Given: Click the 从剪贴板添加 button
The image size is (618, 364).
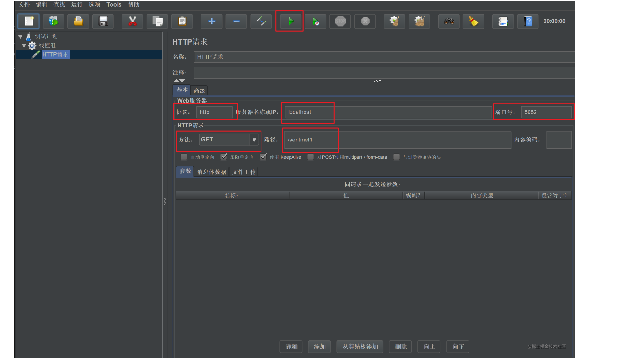Looking at the screenshot, I should [360, 347].
